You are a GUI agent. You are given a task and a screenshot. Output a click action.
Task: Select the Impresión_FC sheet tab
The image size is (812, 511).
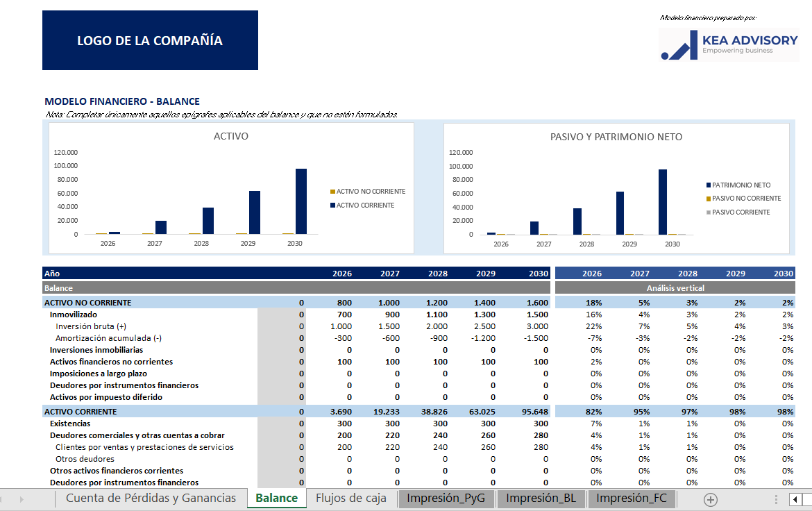(631, 498)
